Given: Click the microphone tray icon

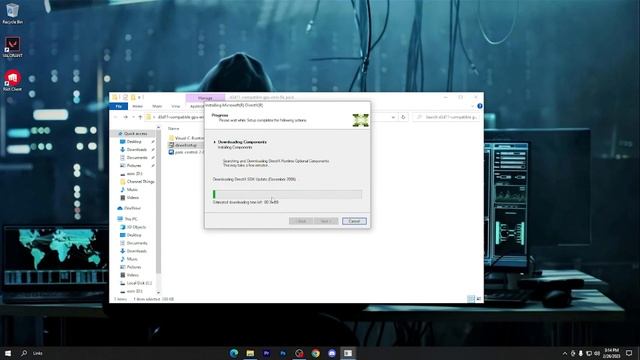Looking at the screenshot, I should pyautogui.click(x=581, y=353).
